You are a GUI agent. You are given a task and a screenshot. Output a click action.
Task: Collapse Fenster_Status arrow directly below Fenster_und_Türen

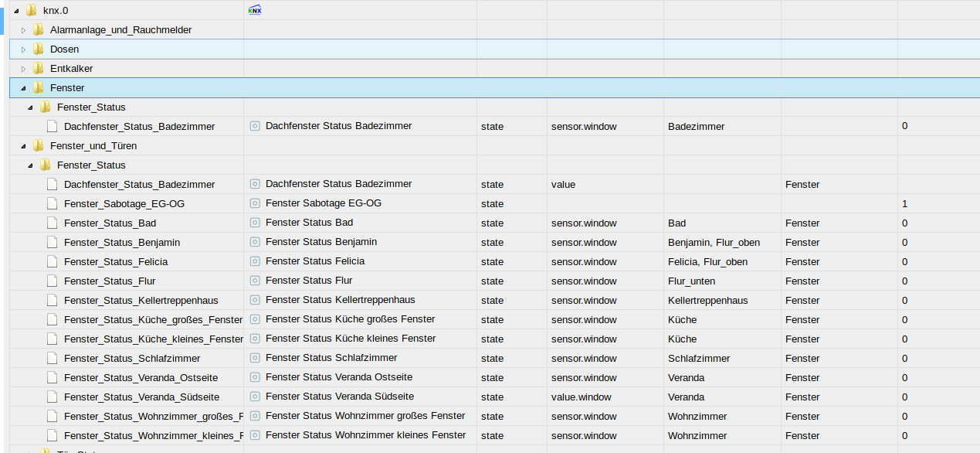(31, 165)
